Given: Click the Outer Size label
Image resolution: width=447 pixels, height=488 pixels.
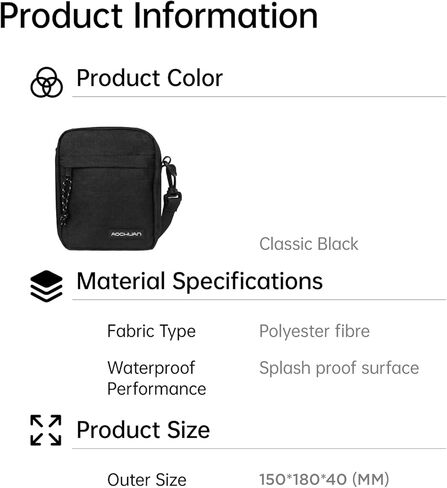Looking at the screenshot, I should coord(147,480).
